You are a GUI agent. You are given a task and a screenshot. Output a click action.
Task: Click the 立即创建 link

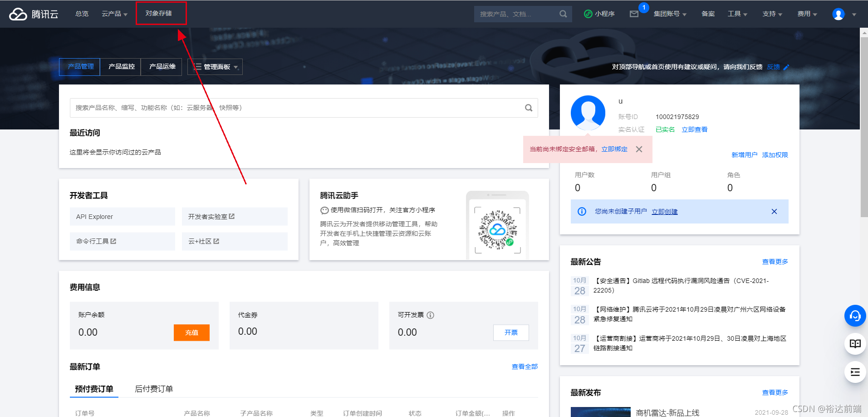(665, 212)
